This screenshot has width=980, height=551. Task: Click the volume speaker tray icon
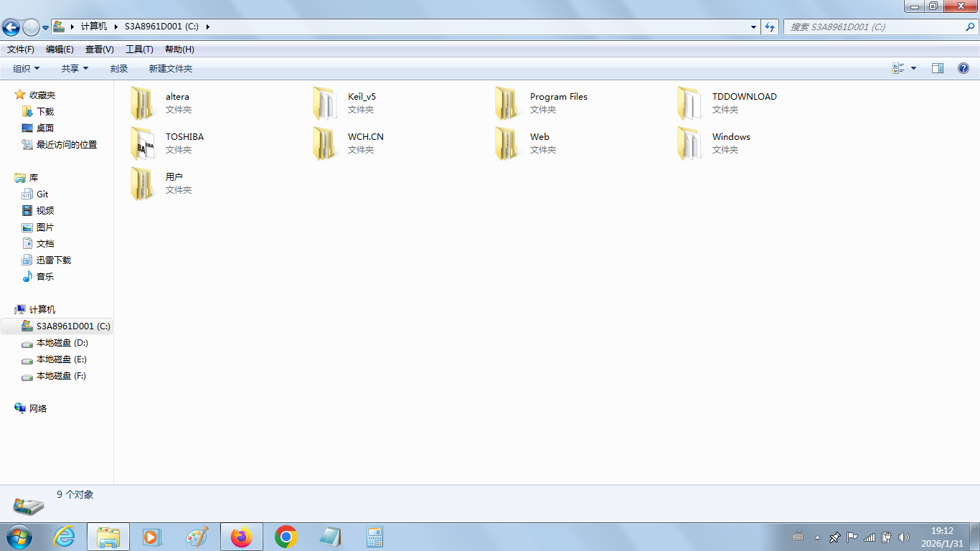click(x=903, y=537)
